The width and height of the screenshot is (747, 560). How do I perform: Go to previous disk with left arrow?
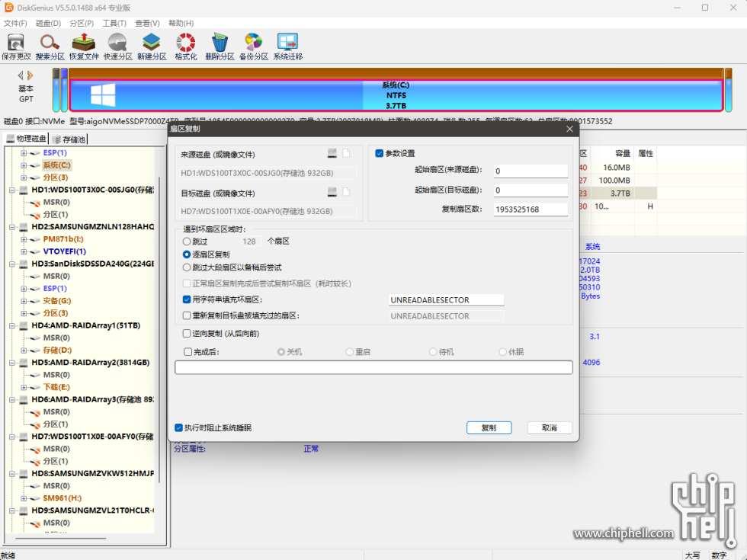tap(21, 75)
